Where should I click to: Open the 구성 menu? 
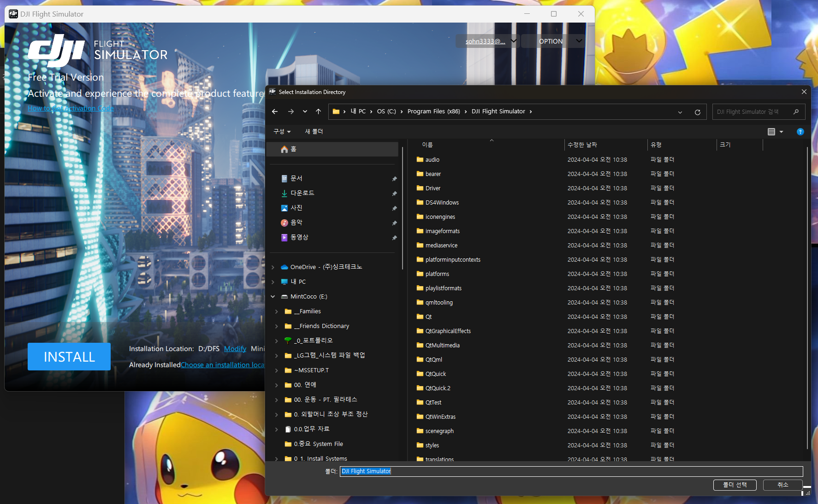click(282, 132)
